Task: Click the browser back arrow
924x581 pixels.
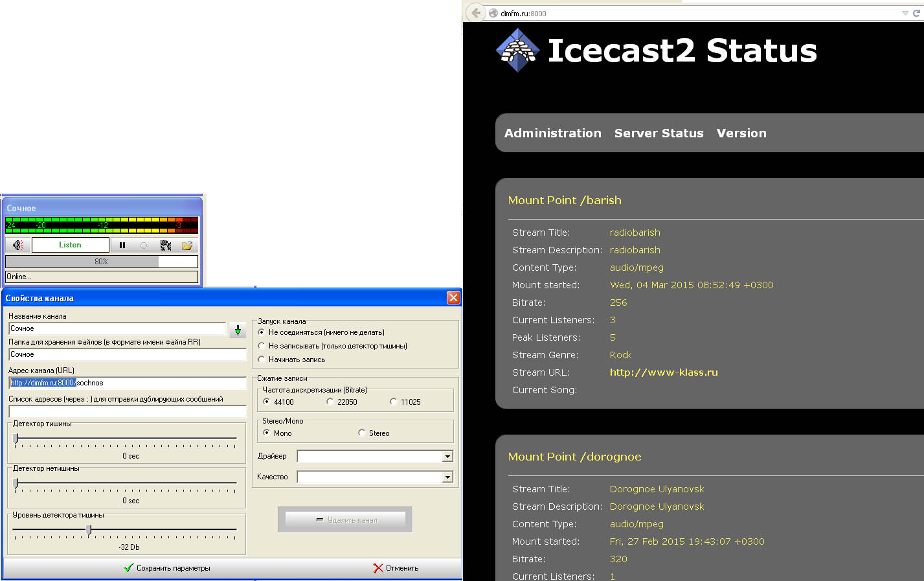Action: click(476, 13)
